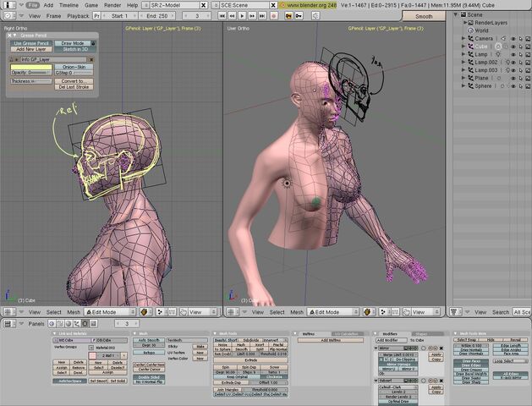The image size is (532, 406).
Task: Open the Add menu in the top bar
Action: pos(48,5)
